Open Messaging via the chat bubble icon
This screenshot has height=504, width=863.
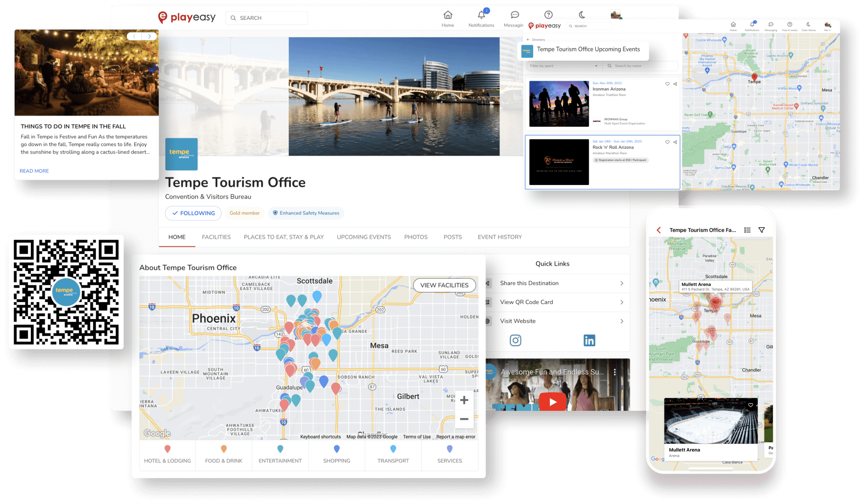point(514,15)
